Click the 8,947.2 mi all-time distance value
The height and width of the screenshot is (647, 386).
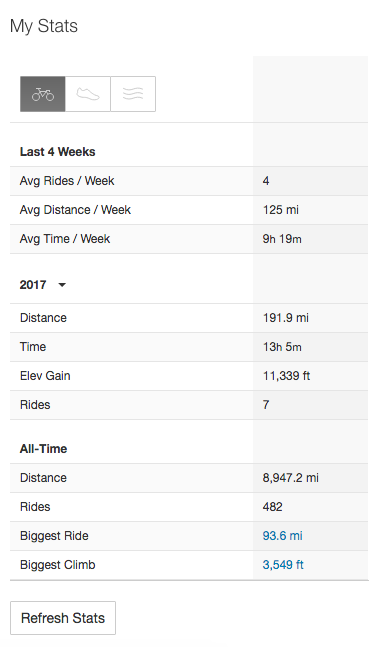point(291,478)
